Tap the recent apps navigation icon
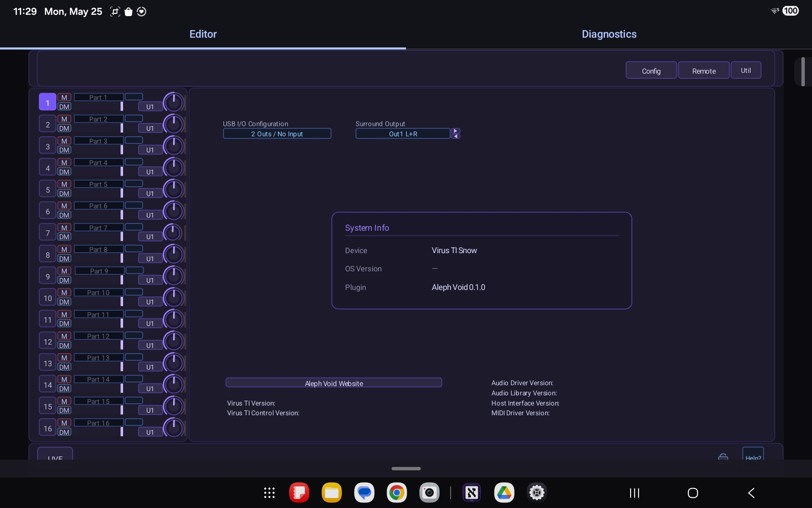 [634, 493]
